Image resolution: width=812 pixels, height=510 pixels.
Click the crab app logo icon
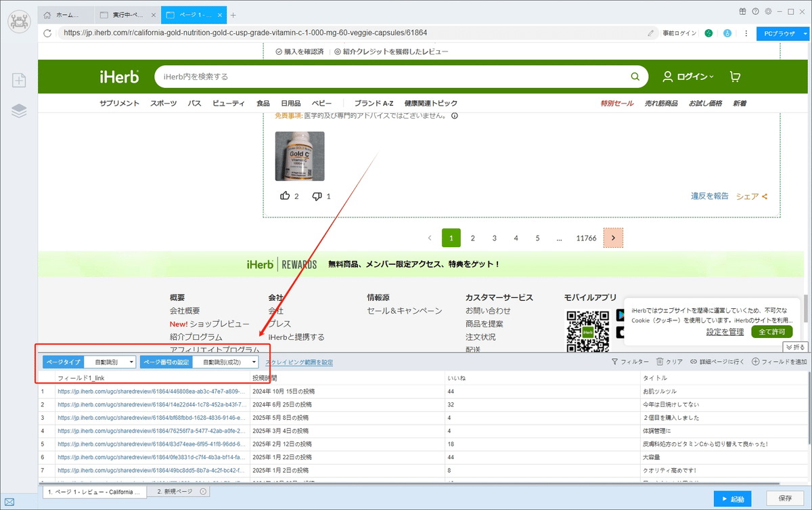click(x=19, y=21)
